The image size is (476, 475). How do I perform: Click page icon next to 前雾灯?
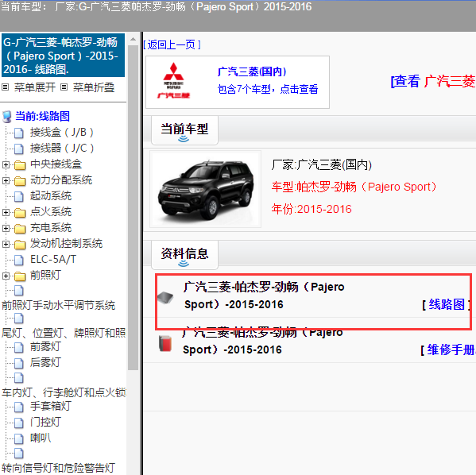(x=19, y=347)
